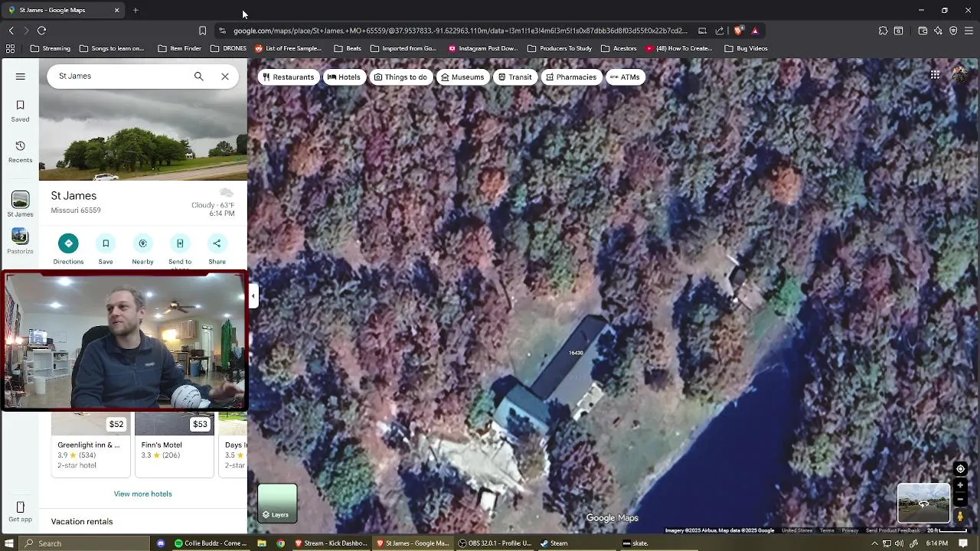Open the Bug Videos bookmarks folder

pos(746,48)
